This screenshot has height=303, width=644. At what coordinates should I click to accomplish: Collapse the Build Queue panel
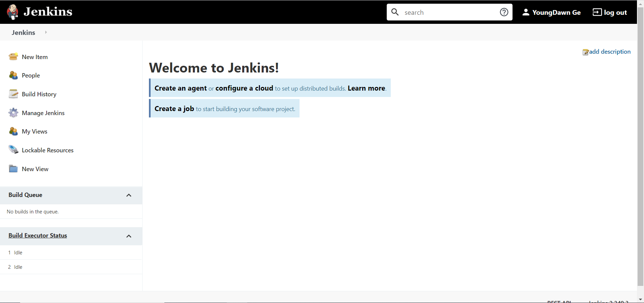point(129,195)
